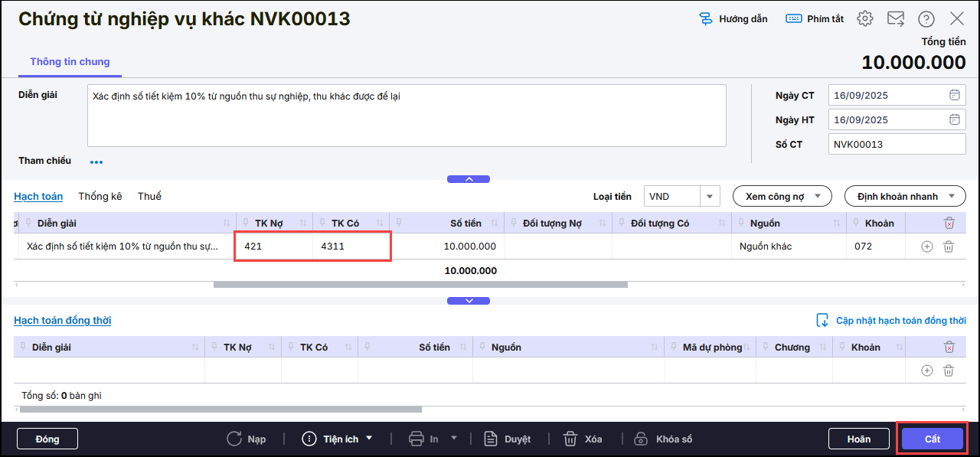The height and width of the screenshot is (457, 980).
Task: Pin the Nguồn column in Hạch toán
Action: pyautogui.click(x=743, y=223)
